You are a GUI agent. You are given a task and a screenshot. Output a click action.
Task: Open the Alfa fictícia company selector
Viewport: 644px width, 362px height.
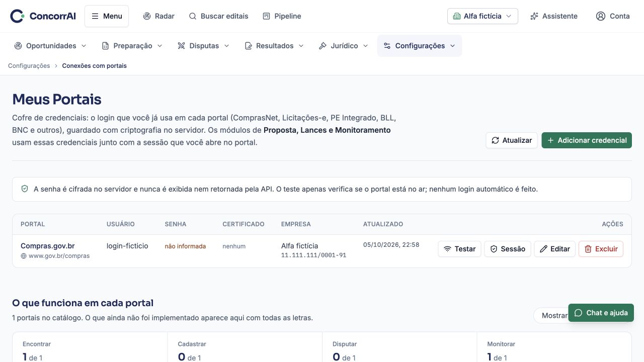click(x=482, y=16)
